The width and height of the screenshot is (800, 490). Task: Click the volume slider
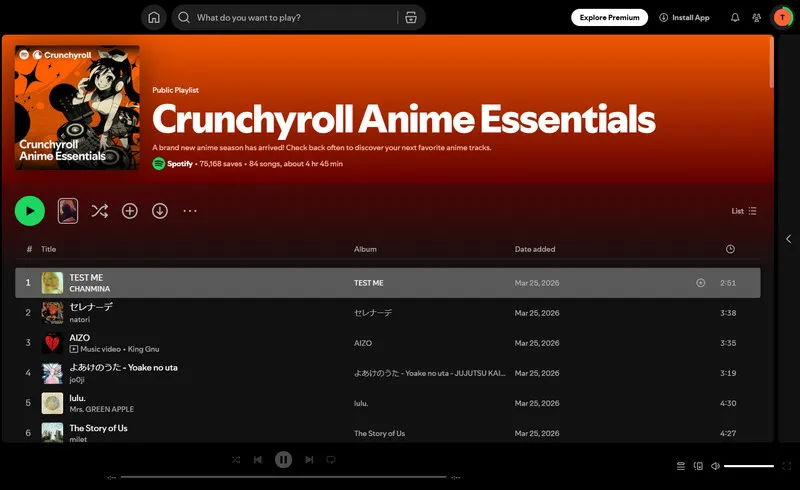tap(748, 466)
